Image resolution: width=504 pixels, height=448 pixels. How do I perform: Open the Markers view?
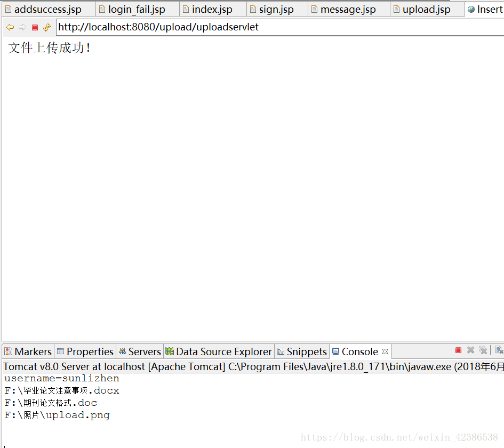[28, 351]
